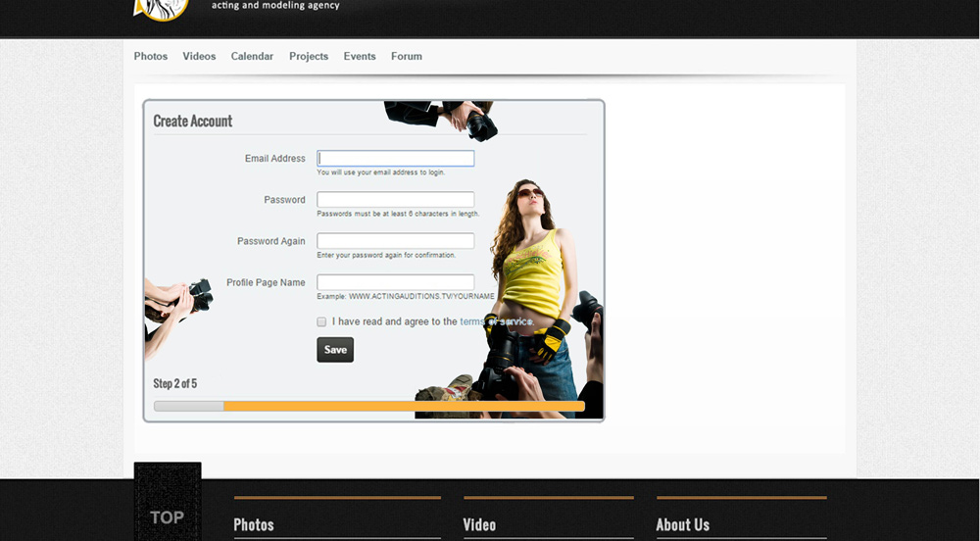
Task: Check the agree to terms checkbox
Action: pos(321,321)
